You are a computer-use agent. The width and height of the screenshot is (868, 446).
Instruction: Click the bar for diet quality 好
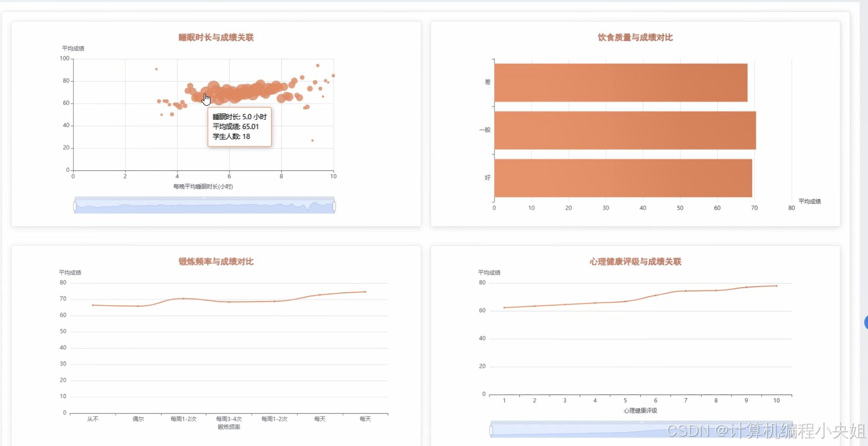click(623, 178)
